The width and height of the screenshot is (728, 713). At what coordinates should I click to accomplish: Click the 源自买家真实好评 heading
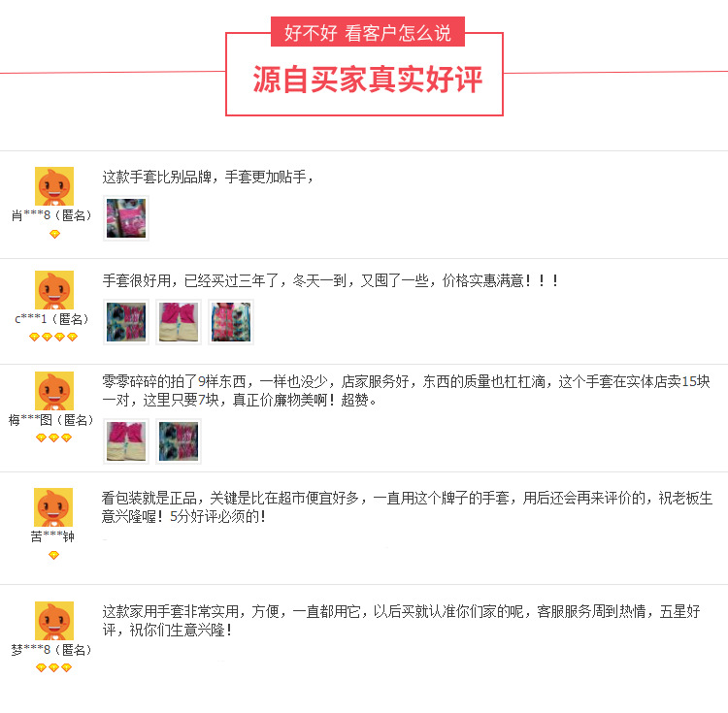click(x=368, y=80)
